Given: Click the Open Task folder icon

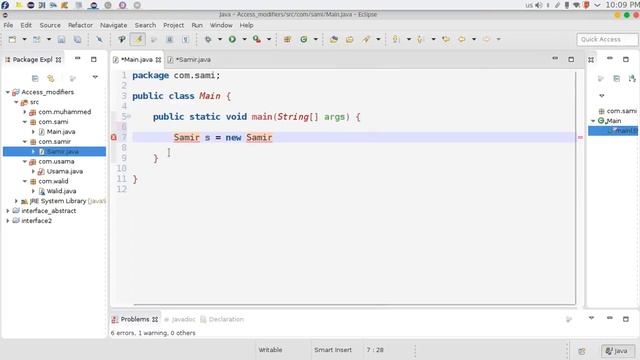Looking at the screenshot, I should pos(350,40).
